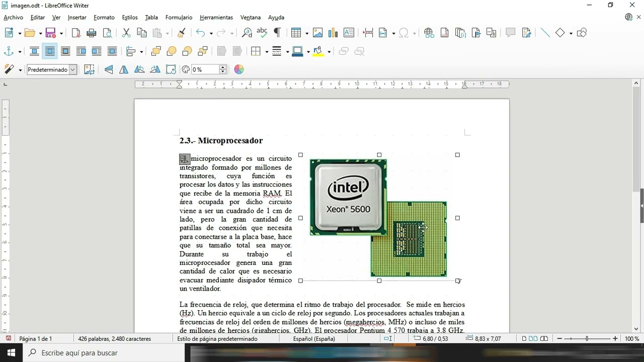This screenshot has height=362, width=644.
Task: Expand the Borders dropdown arrow
Action: click(x=266, y=52)
